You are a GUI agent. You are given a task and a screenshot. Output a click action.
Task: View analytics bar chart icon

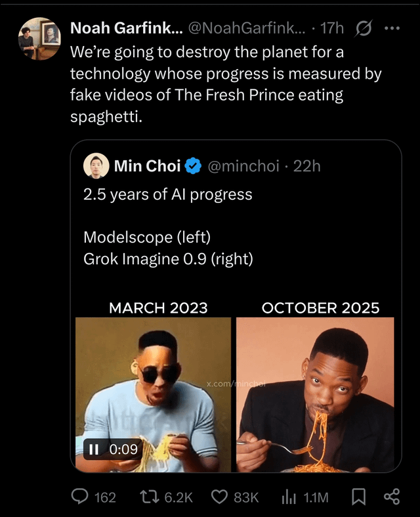pos(289,497)
